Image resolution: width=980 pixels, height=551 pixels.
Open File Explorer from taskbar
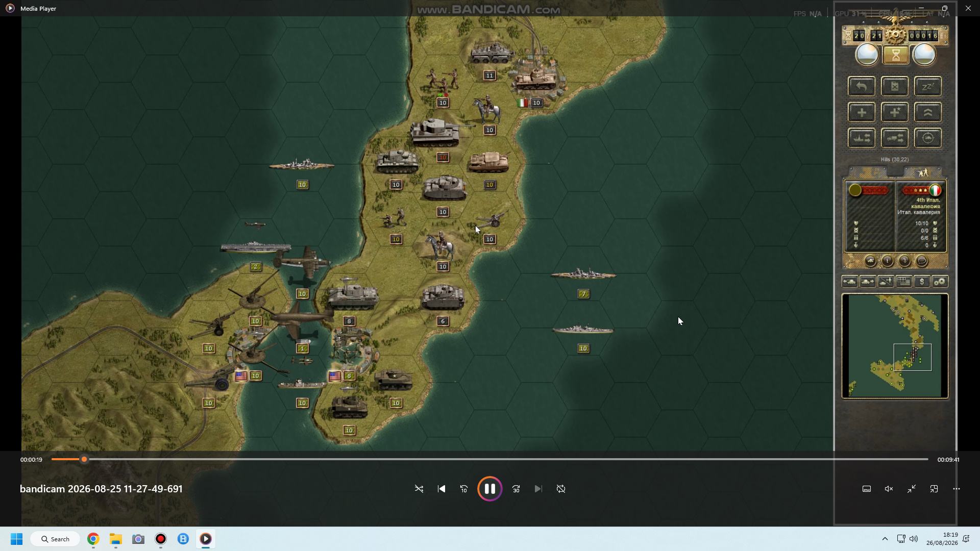tap(116, 539)
